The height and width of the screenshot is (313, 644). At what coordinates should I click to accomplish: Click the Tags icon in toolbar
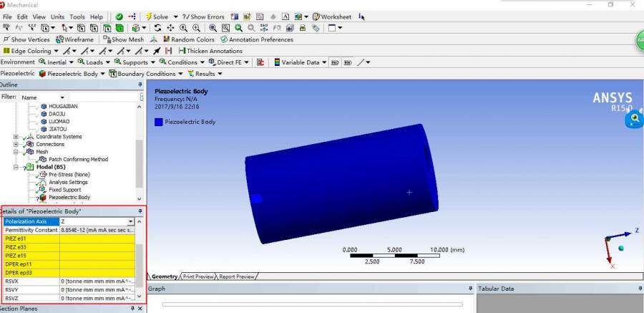tap(316, 28)
